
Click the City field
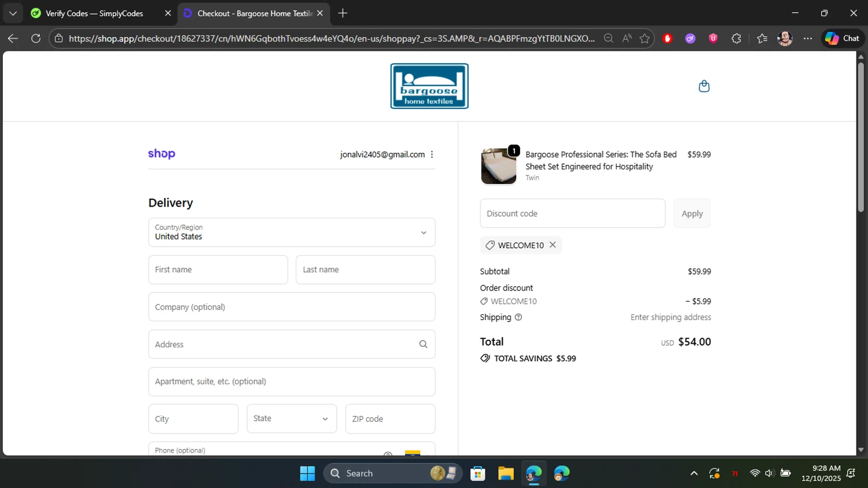click(x=193, y=419)
